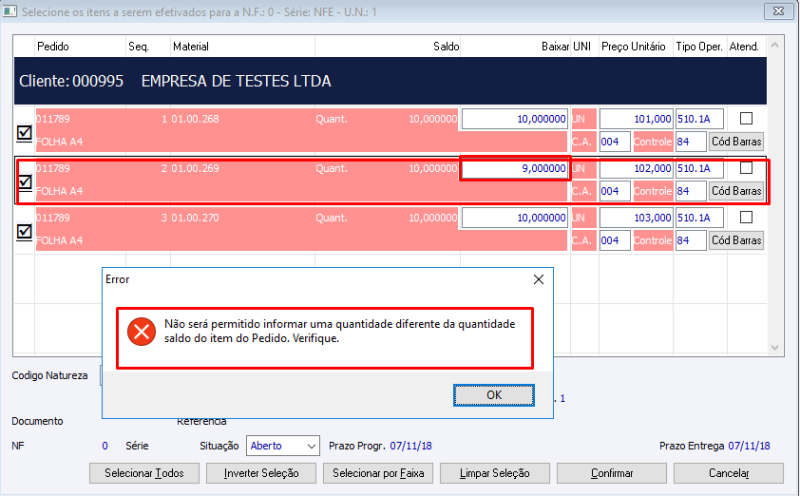800x496 pixels.
Task: Click the Pedido column header
Action: [53, 46]
